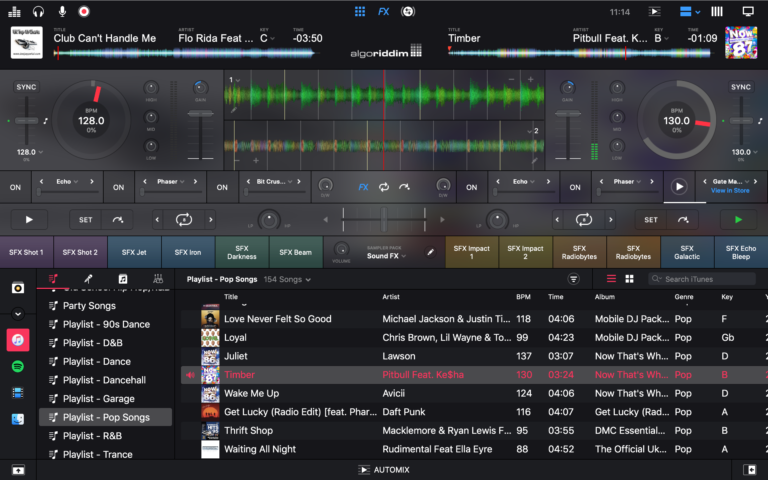Open the iTunes music source icon
This screenshot has height=480, width=768.
[x=18, y=340]
